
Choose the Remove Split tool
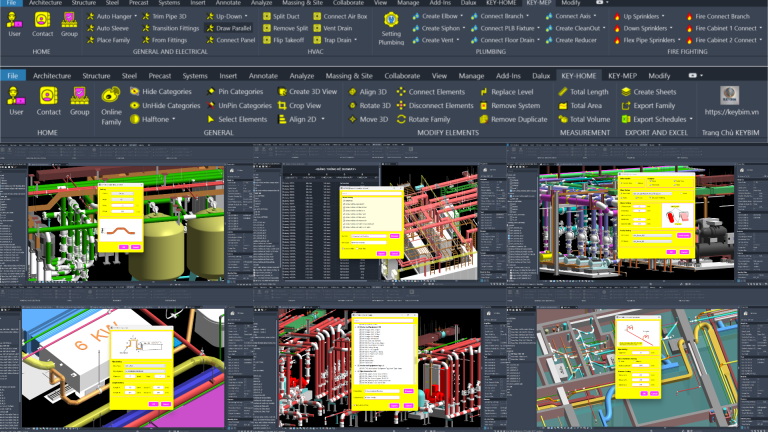tap(286, 28)
